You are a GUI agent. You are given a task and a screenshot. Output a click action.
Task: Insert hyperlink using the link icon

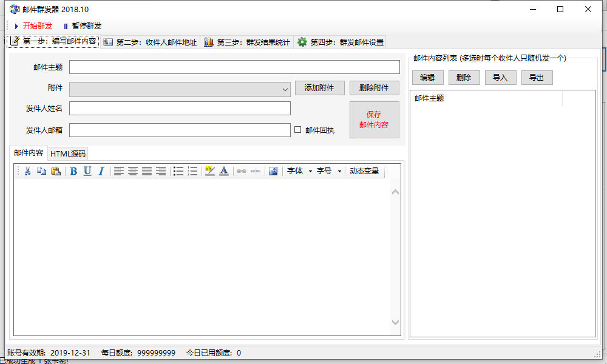pos(242,172)
